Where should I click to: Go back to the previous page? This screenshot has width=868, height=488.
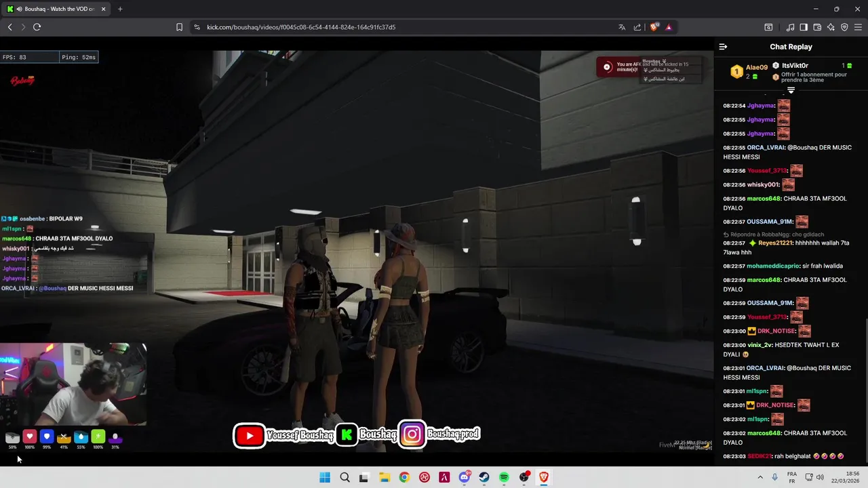pyautogui.click(x=9, y=27)
